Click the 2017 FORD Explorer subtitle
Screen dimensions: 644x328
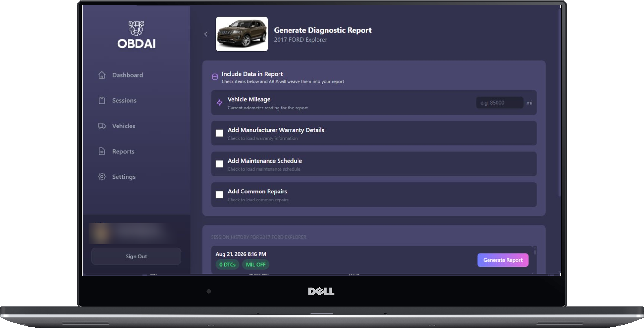(x=300, y=40)
